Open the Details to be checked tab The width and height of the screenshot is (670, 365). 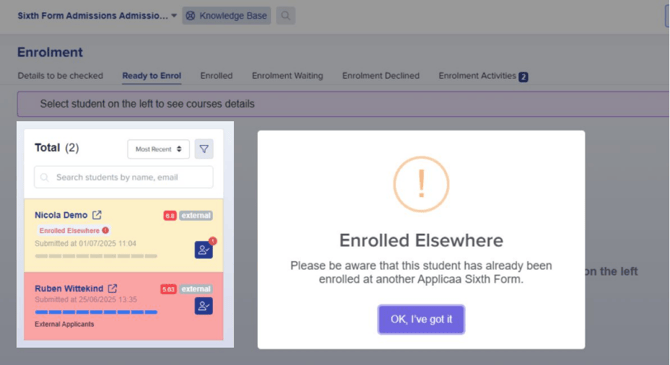coord(60,76)
